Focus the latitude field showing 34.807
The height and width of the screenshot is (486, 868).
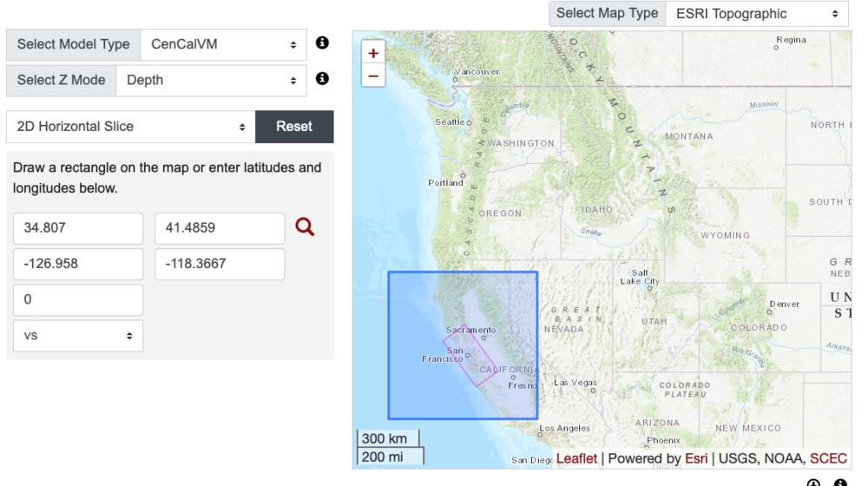78,229
